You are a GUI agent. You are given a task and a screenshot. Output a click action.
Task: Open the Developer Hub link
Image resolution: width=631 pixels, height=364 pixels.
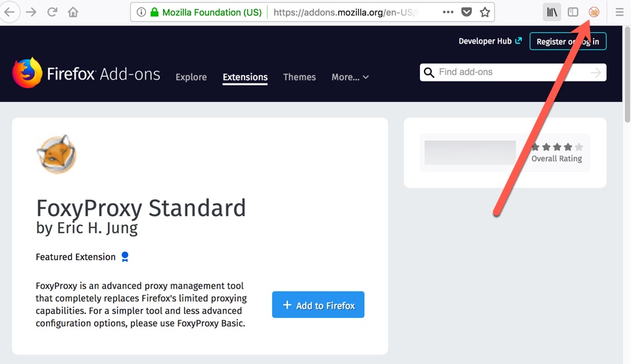coord(490,41)
